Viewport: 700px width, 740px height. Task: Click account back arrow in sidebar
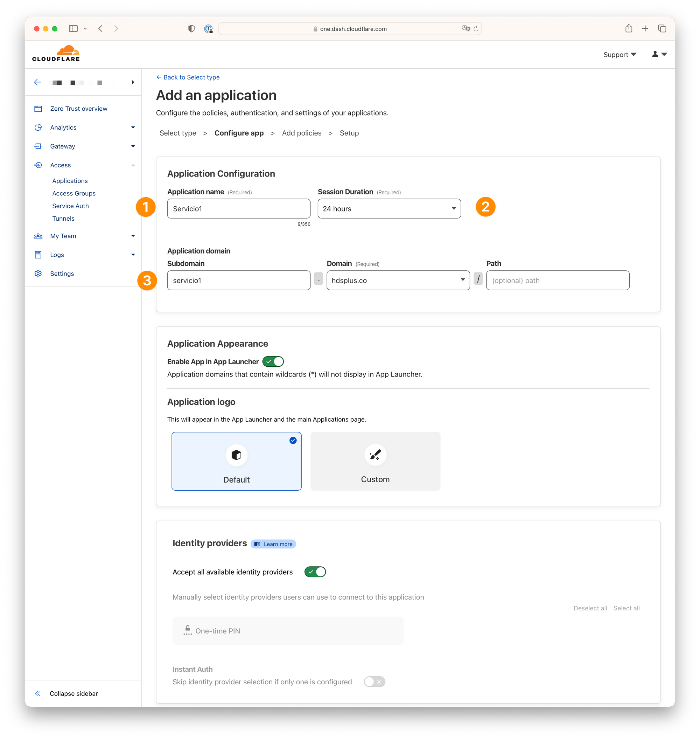37,82
